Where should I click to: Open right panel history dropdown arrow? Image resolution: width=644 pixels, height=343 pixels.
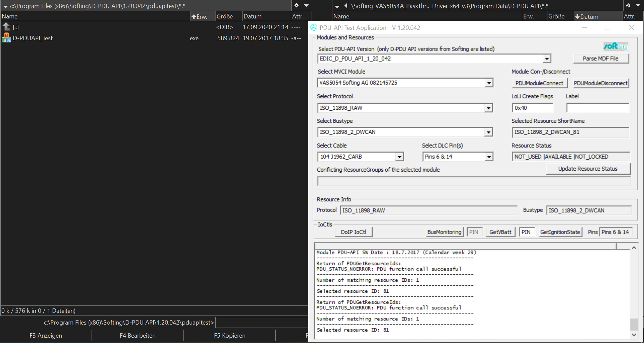[638, 5]
